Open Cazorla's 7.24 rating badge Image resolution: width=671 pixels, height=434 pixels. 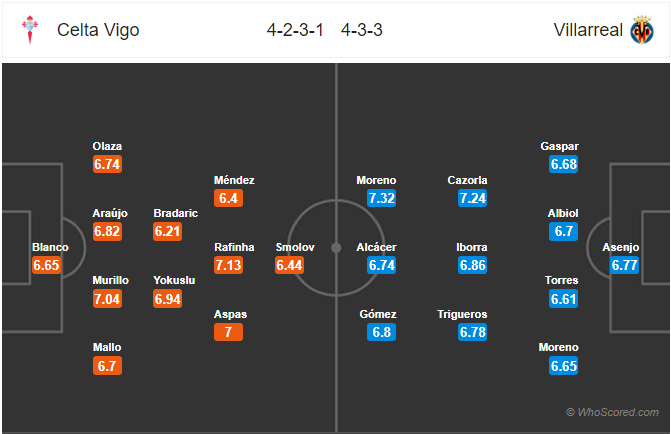472,198
